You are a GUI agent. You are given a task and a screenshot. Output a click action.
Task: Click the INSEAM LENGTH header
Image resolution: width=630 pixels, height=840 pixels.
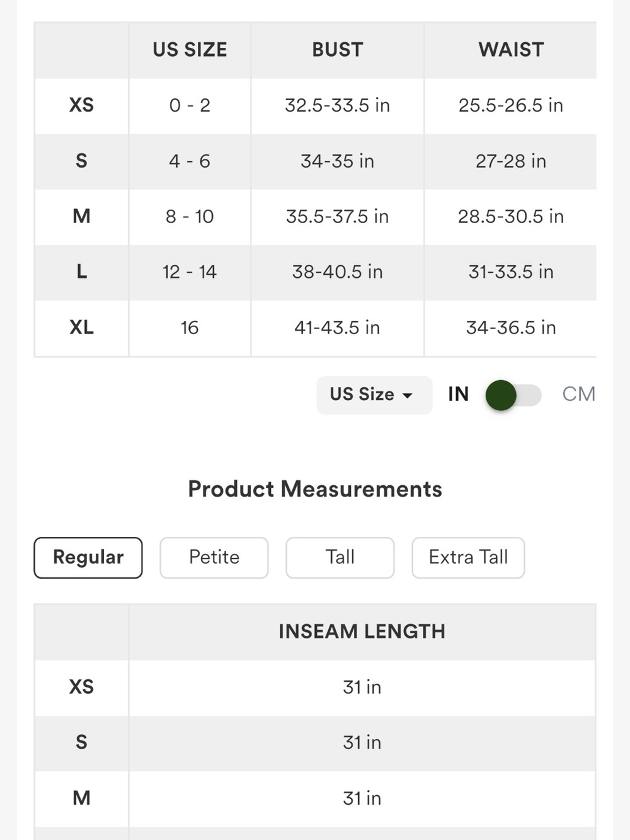pos(362,631)
